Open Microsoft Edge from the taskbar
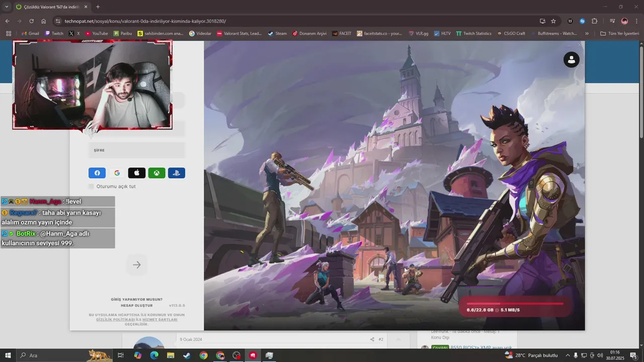Viewport: 644px width, 362px height. 154,355
